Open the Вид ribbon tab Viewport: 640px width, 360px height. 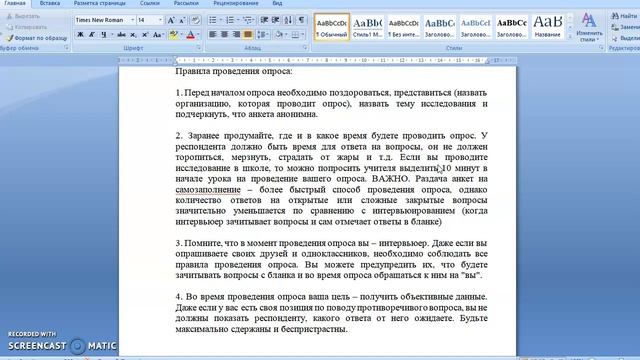[x=277, y=3]
